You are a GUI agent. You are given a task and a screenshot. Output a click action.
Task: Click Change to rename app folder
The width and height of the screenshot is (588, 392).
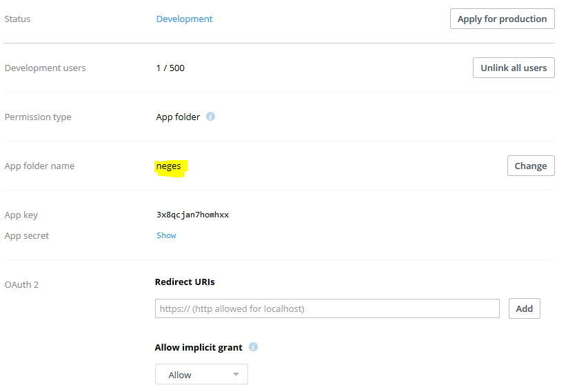pos(530,166)
